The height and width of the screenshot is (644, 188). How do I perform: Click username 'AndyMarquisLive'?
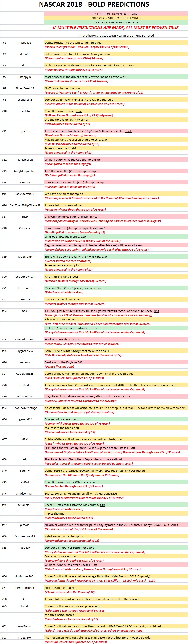[25, 171]
